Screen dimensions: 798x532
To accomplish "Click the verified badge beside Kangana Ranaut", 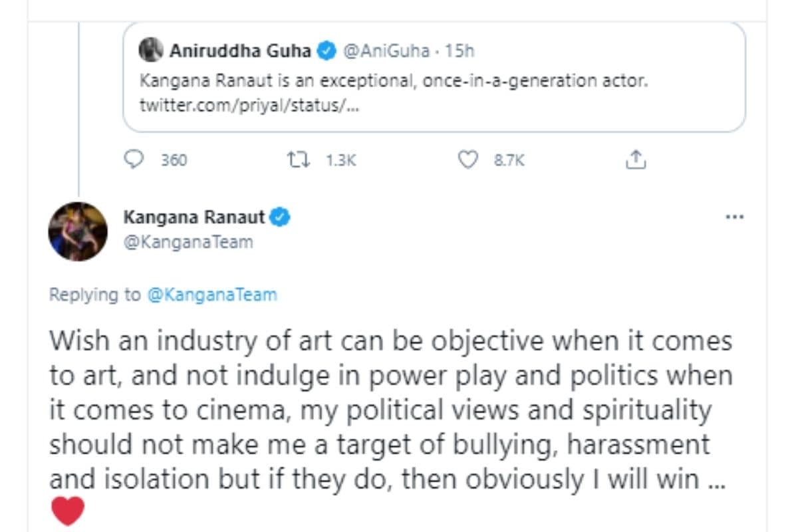I will (280, 217).
